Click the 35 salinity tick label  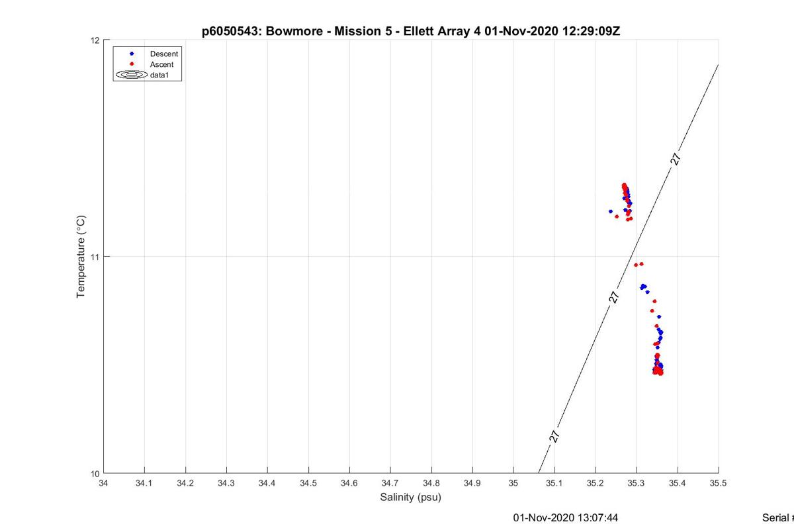coord(513,484)
